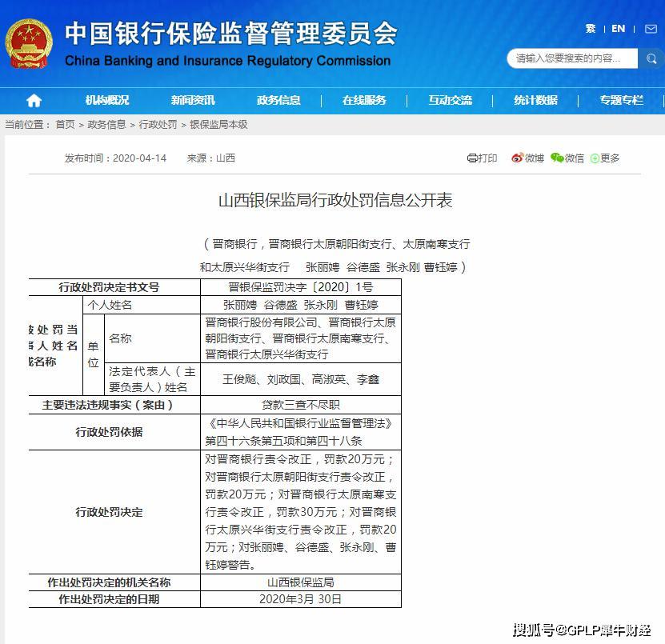Open the 政务信息 menu
Screen dimensions: 665x644
(278, 101)
